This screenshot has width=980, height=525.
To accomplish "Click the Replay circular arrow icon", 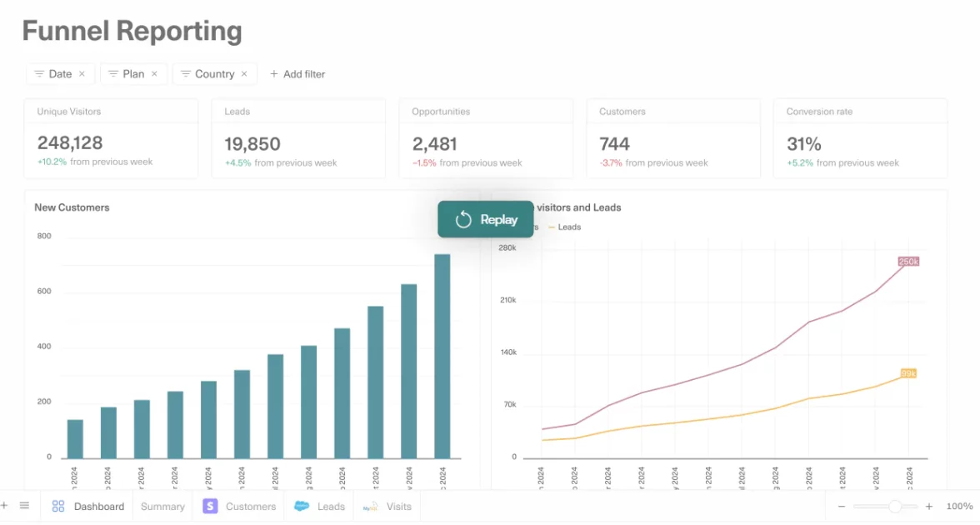I will (x=463, y=220).
